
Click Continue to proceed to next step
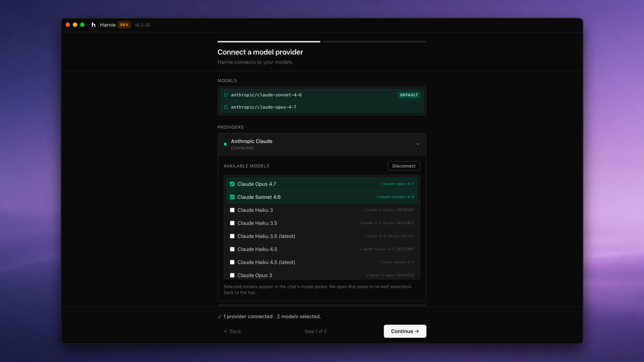point(405,331)
